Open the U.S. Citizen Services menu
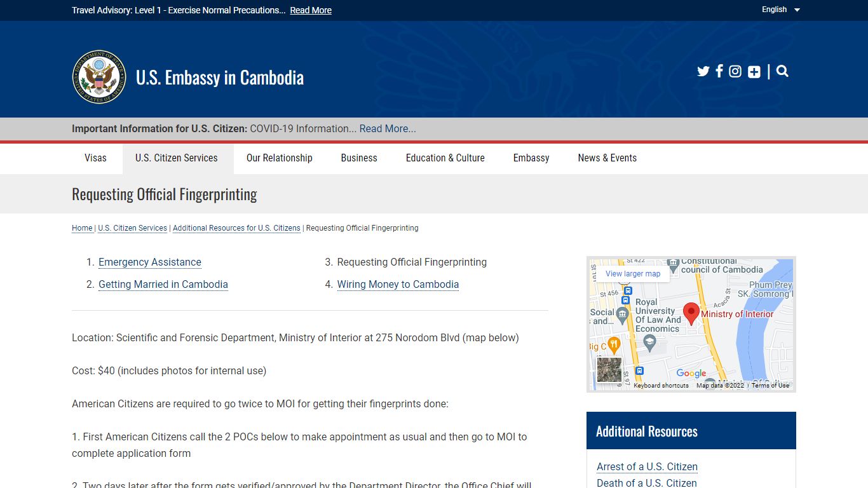The width and height of the screenshot is (868, 488). coord(177,158)
